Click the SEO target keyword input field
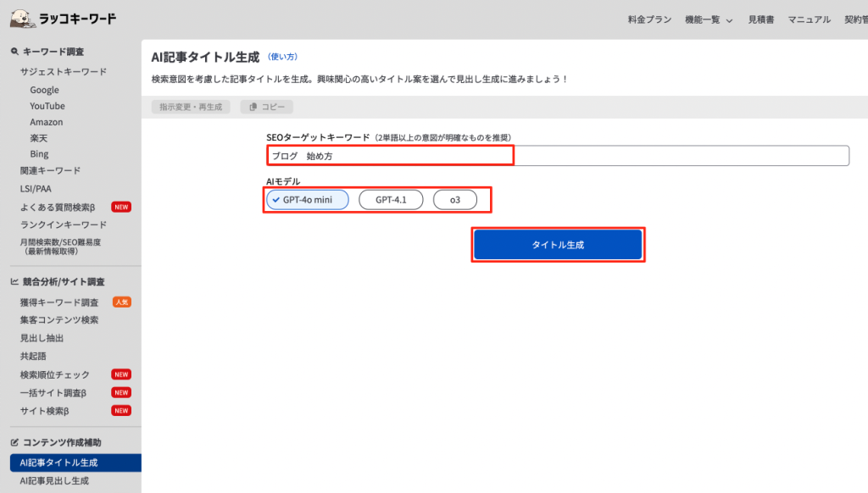The height and width of the screenshot is (493, 868). click(555, 156)
